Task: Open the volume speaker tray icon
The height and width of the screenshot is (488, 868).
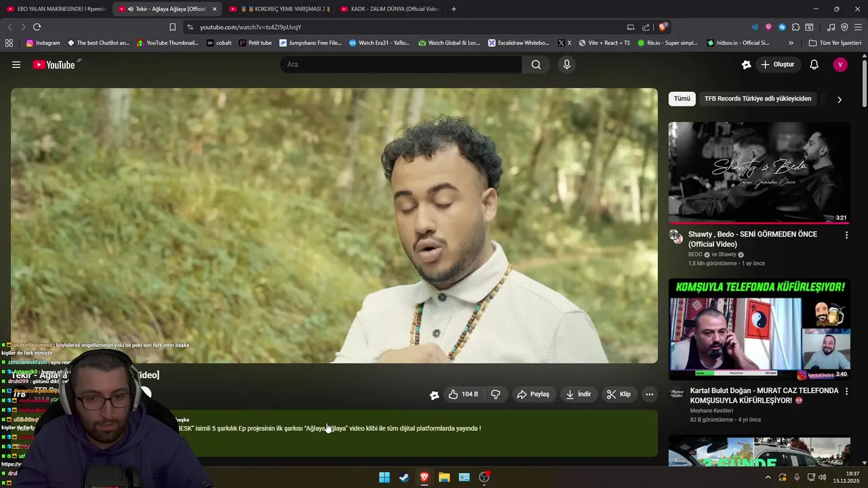Action: click(823, 477)
